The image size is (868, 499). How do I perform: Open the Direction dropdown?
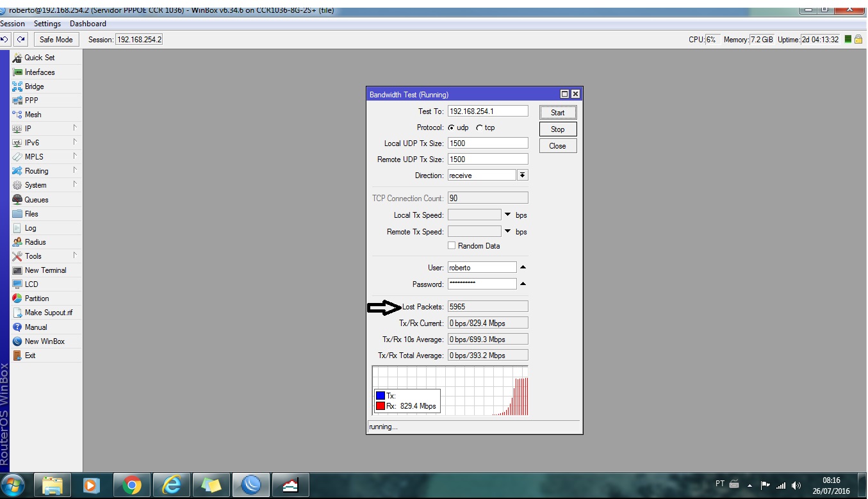click(x=523, y=176)
